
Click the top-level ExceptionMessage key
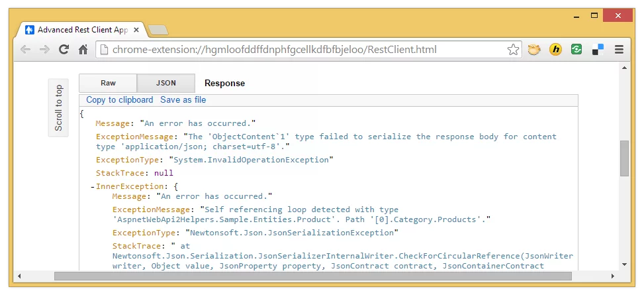(135, 137)
